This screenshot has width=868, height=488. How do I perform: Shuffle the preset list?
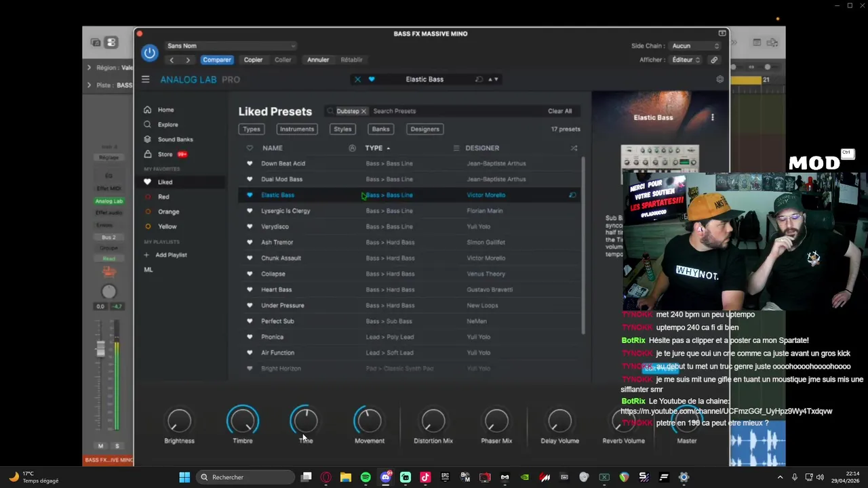pos(574,148)
